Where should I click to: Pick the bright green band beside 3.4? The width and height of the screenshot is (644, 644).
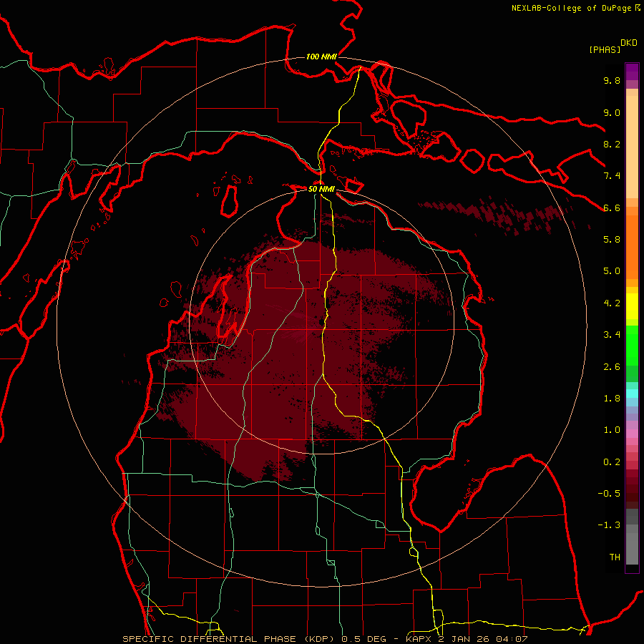click(632, 345)
